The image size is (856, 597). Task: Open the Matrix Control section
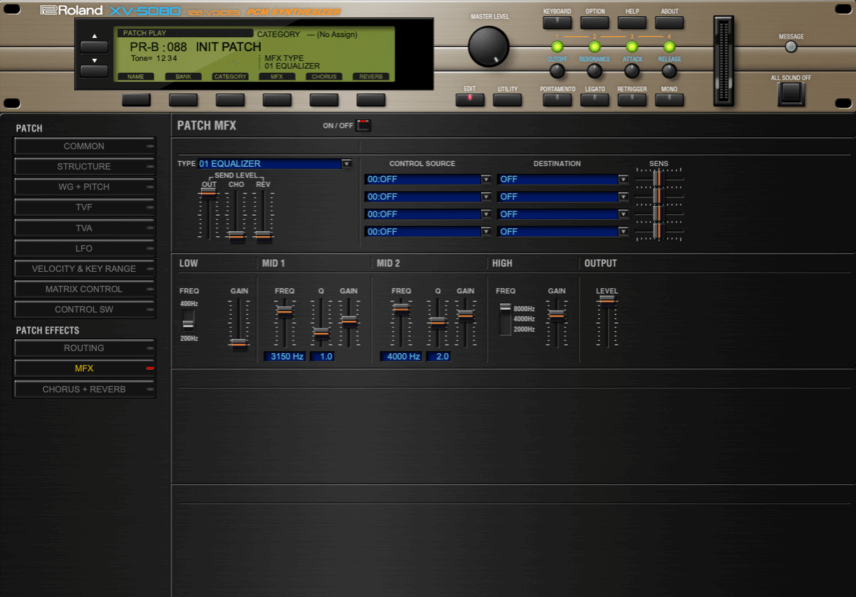(x=84, y=289)
